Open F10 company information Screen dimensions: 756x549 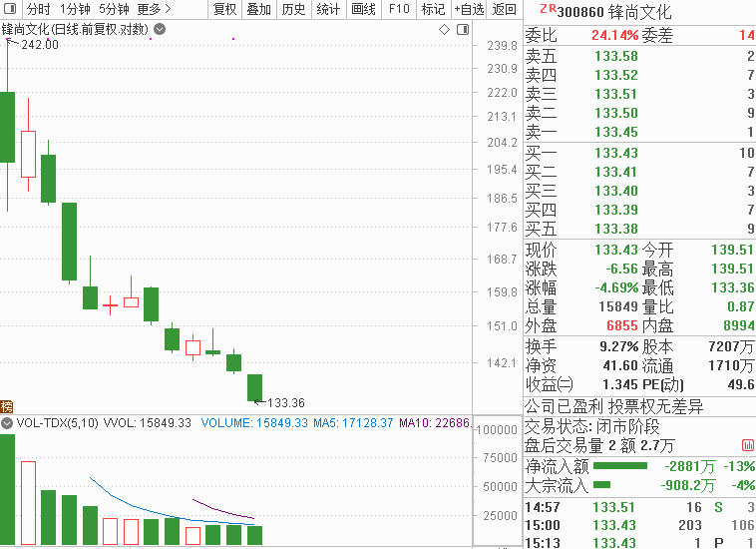pyautogui.click(x=399, y=9)
